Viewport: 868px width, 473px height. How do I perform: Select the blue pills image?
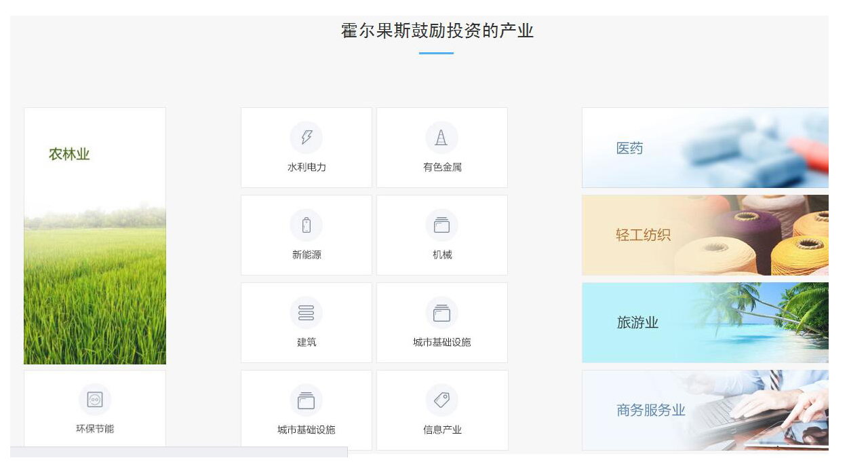(753, 148)
